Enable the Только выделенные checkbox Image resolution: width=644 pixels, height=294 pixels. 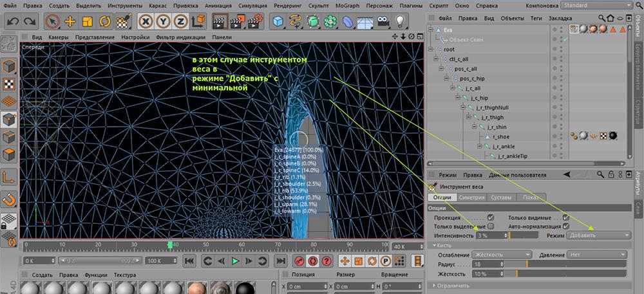click(491, 226)
